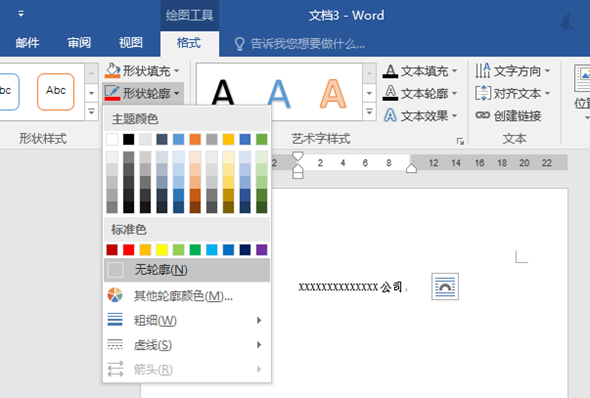590x398 pixels.
Task: Click the number 14 on the ruler
Action: pyautogui.click(x=456, y=163)
